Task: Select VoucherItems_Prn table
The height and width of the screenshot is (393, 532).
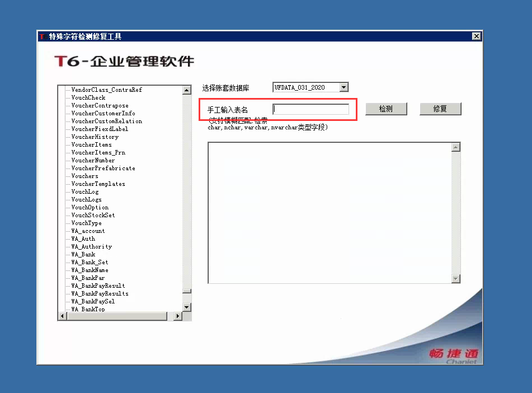Action: (98, 152)
